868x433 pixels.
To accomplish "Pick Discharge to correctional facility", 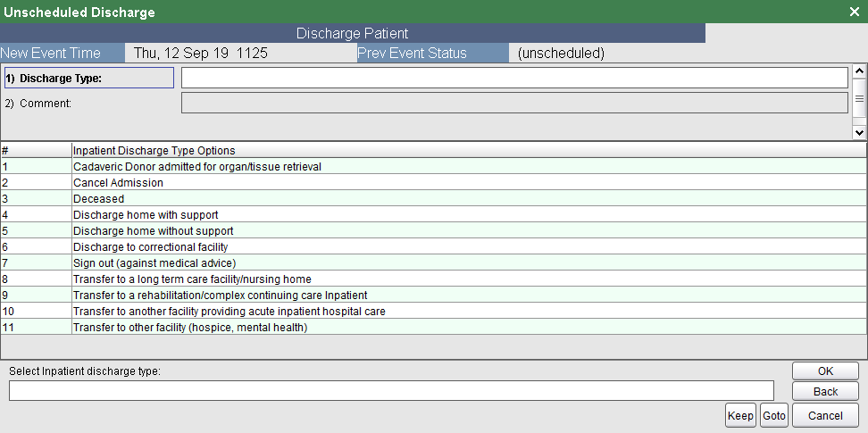I will (x=433, y=247).
